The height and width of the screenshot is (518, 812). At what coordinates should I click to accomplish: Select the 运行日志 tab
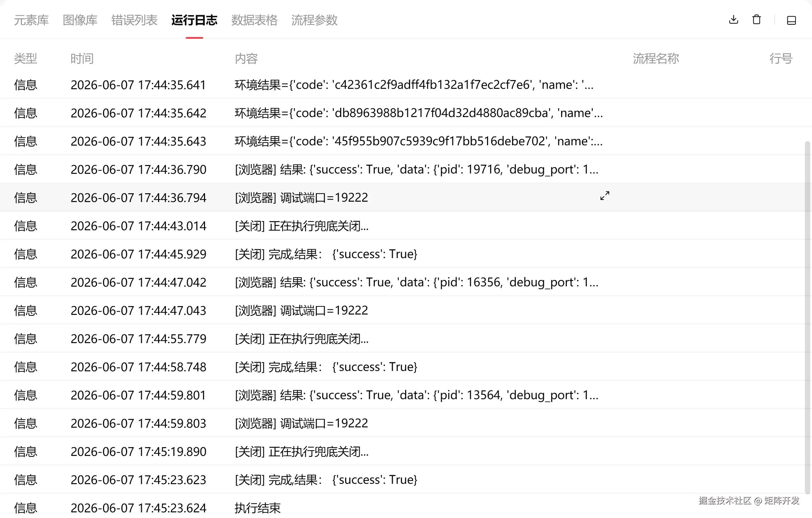[194, 20]
